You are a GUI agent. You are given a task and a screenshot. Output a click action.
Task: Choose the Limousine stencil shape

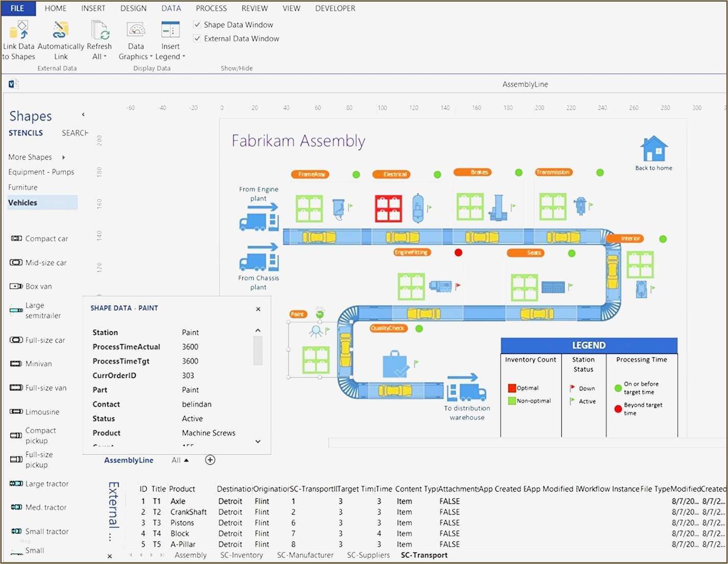pos(16,412)
